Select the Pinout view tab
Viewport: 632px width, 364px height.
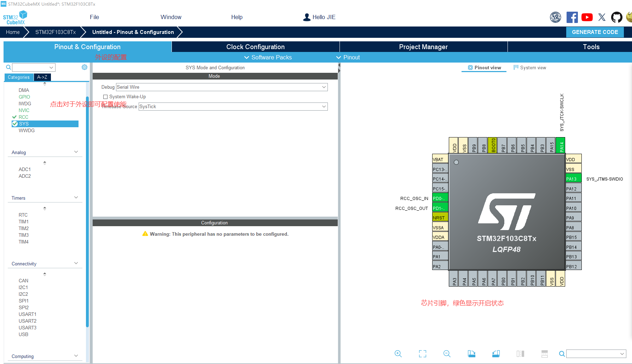coord(484,67)
